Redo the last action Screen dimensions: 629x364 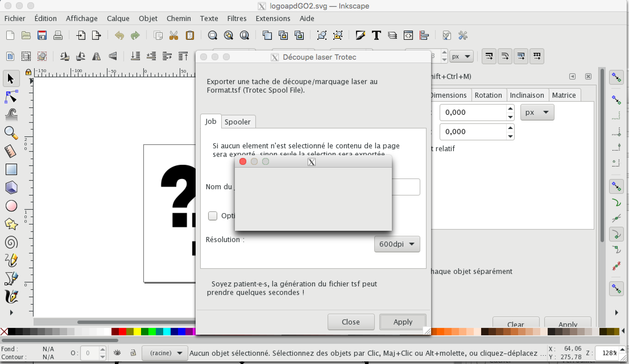(x=135, y=36)
